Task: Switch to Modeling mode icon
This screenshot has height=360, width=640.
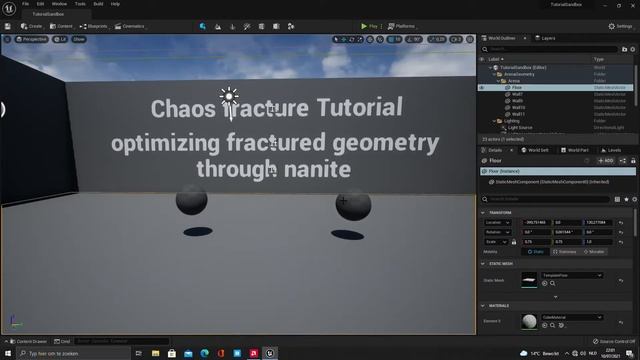Action: point(261,27)
